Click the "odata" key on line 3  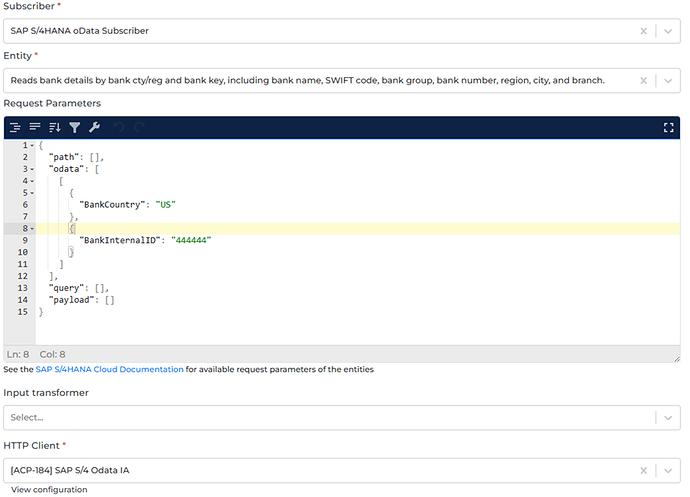coord(66,169)
